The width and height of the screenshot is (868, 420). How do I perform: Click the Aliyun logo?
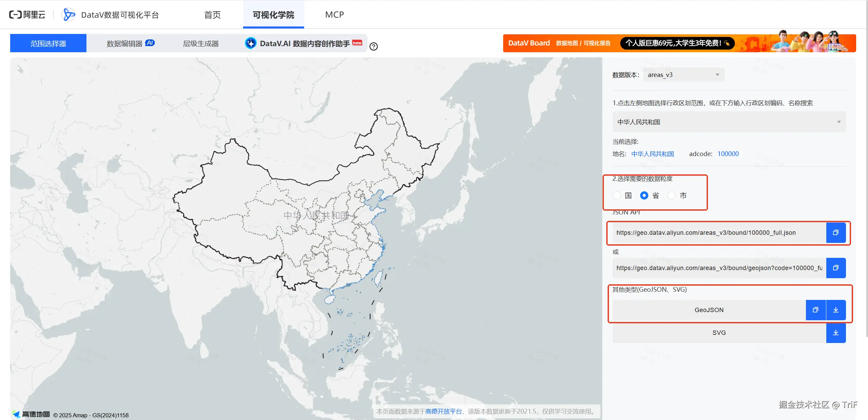[x=27, y=15]
